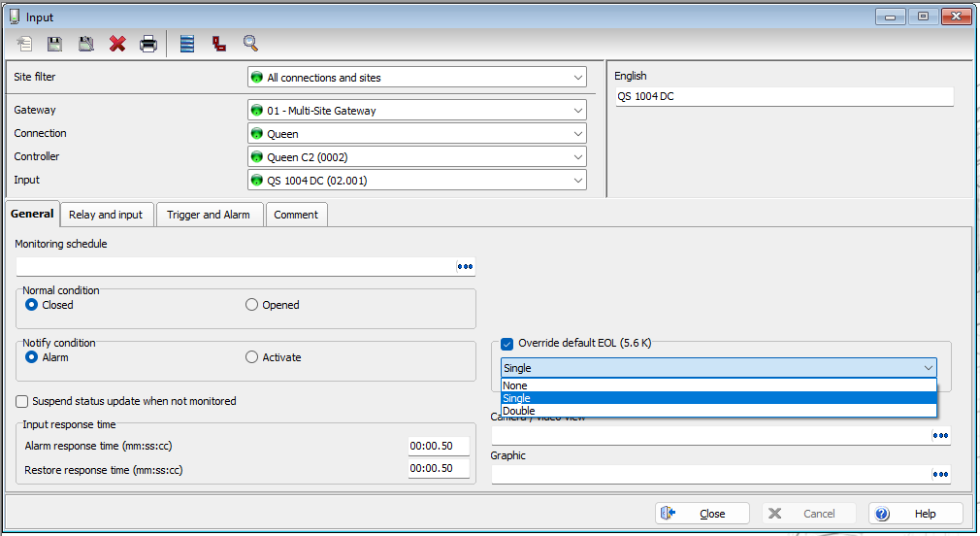Screen dimensions: 980x536
Task: Click the red hierarchy links icon
Action: 218,44
